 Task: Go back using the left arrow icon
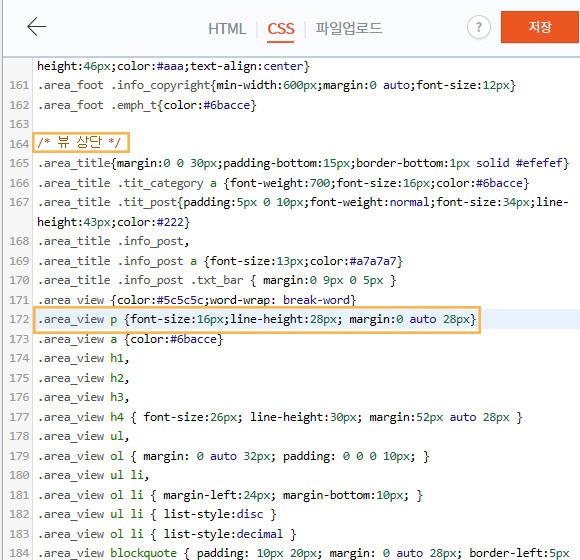(x=36, y=27)
